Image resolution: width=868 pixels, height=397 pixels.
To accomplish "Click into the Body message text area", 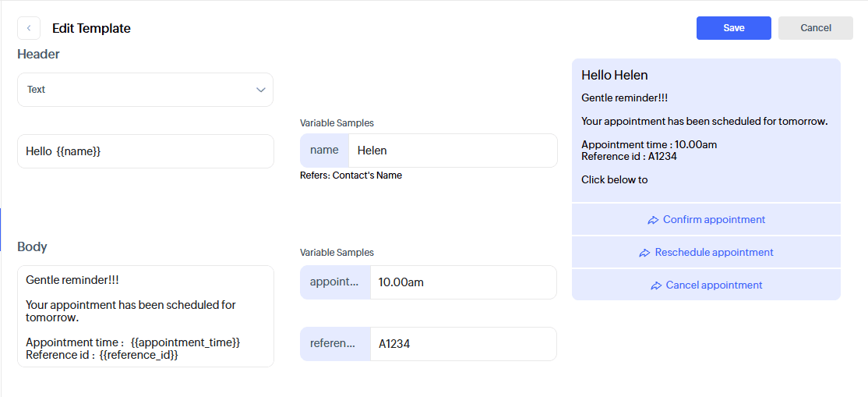I will pyautogui.click(x=145, y=316).
